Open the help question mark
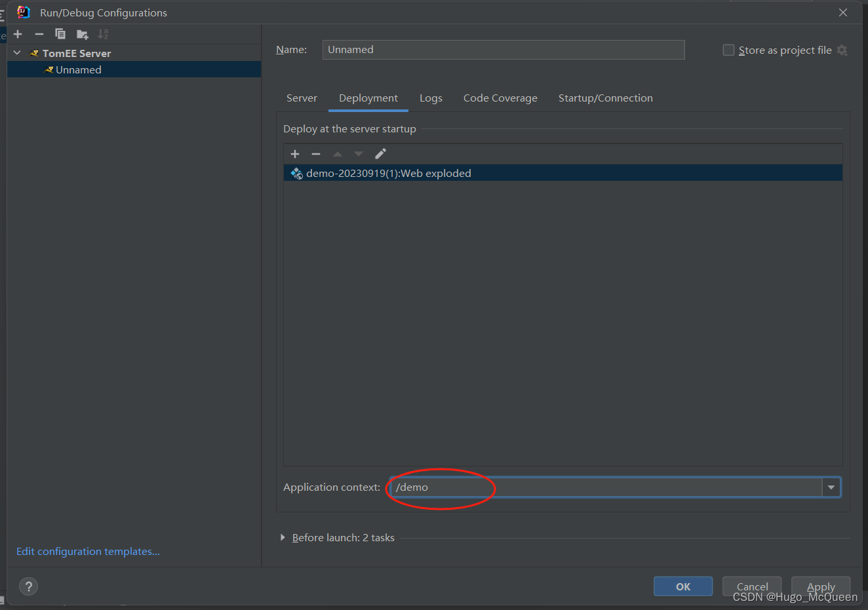 (x=28, y=586)
